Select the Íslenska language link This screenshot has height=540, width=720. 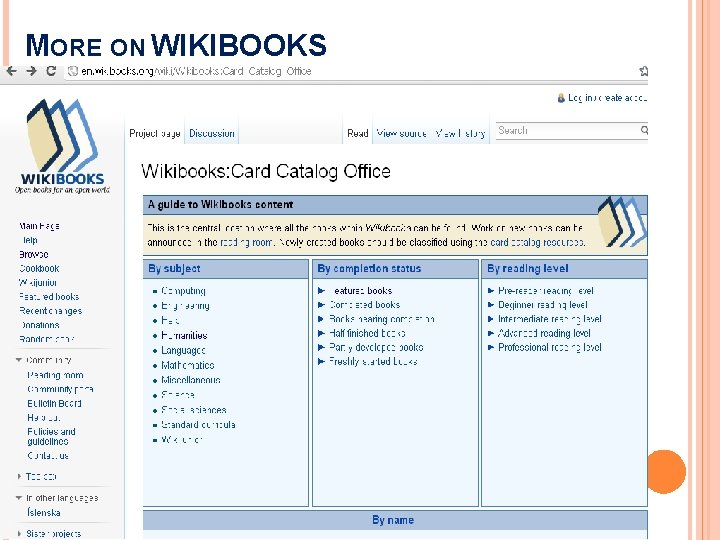(x=44, y=512)
